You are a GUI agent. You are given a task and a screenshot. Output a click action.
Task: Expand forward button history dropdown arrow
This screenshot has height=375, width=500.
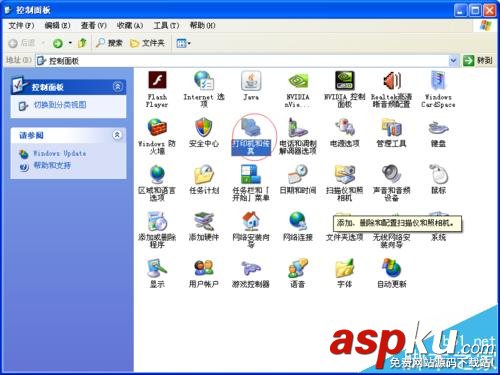[x=70, y=43]
